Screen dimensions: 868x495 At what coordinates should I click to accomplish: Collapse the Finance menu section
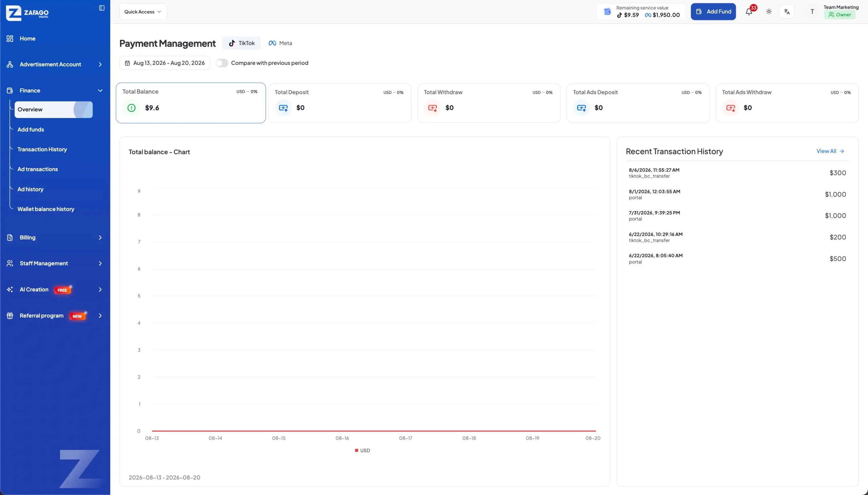(x=55, y=91)
